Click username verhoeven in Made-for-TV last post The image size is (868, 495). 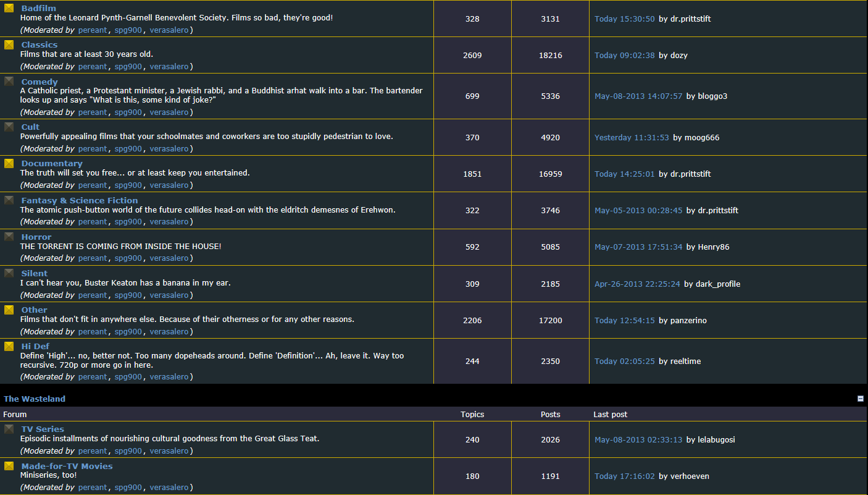point(690,476)
